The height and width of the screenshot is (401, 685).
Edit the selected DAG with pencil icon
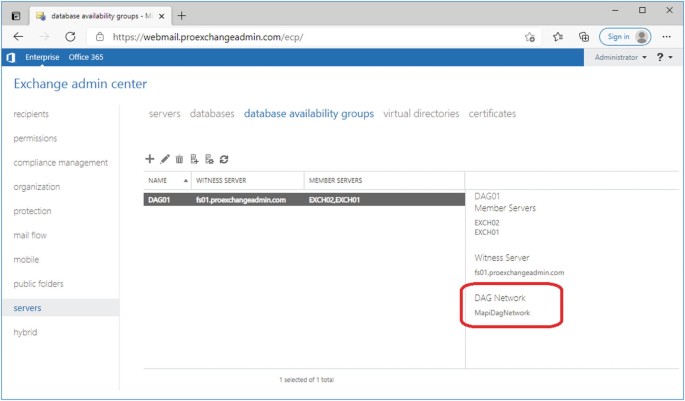point(165,159)
